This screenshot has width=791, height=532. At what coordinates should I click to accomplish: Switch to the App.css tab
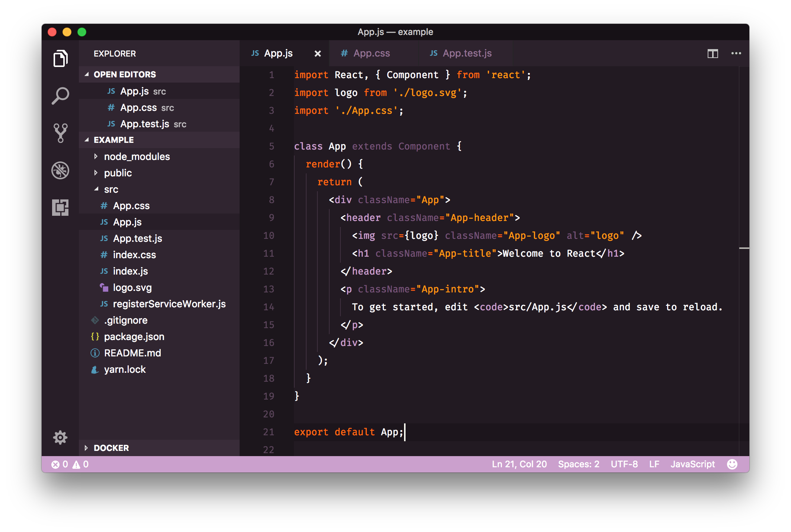pos(371,54)
